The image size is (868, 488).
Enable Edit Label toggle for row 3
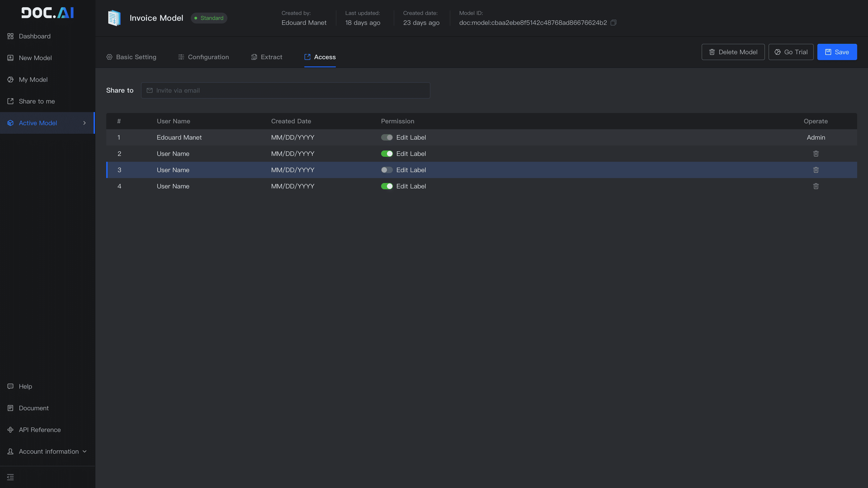(x=387, y=170)
